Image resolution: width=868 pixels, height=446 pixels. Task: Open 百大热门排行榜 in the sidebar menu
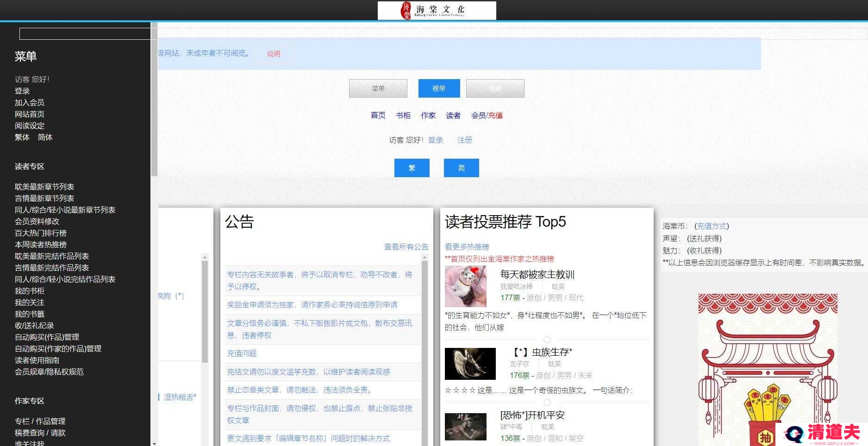(x=41, y=233)
